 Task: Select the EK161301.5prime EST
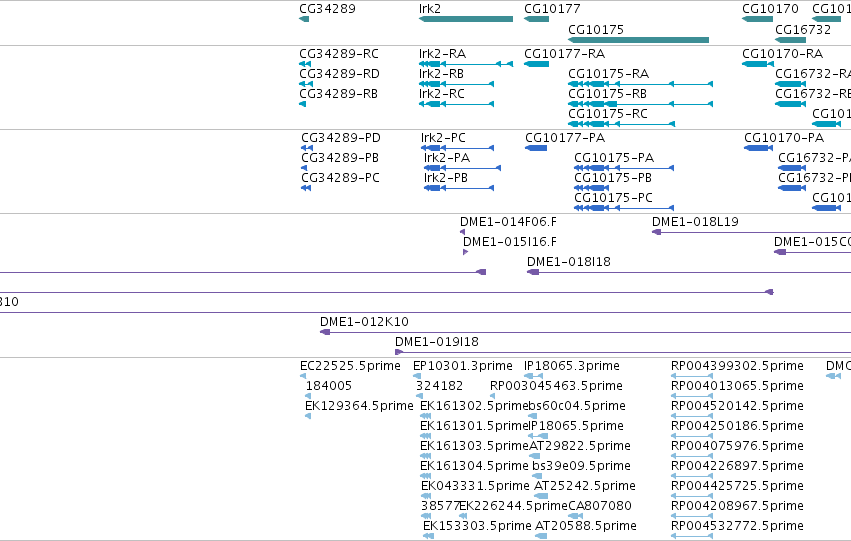click(x=474, y=427)
